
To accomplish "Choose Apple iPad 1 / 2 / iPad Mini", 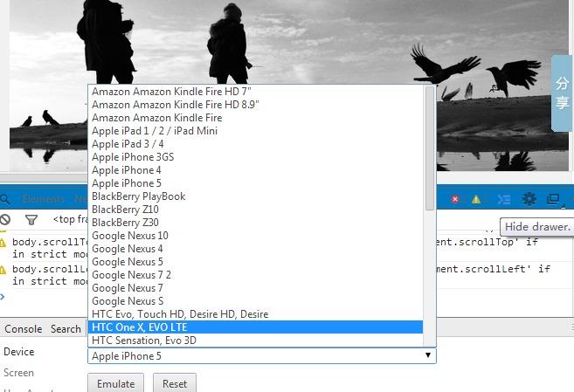I will click(x=255, y=131).
